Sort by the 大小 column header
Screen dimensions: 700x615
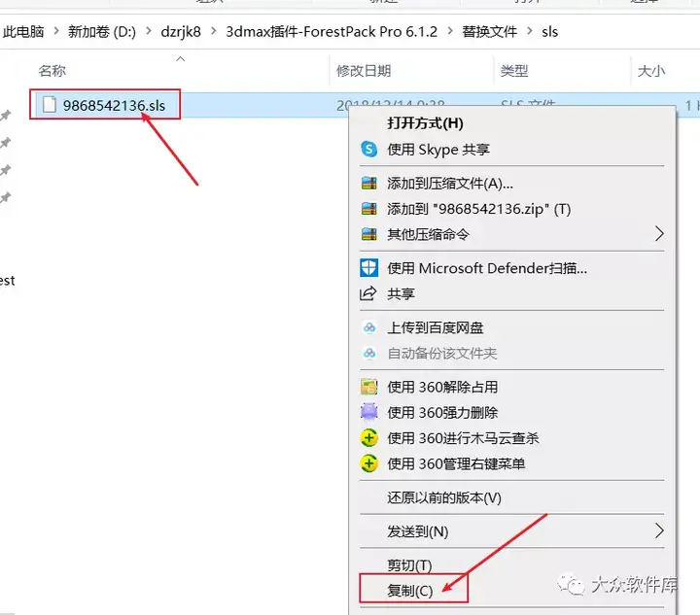coord(650,71)
